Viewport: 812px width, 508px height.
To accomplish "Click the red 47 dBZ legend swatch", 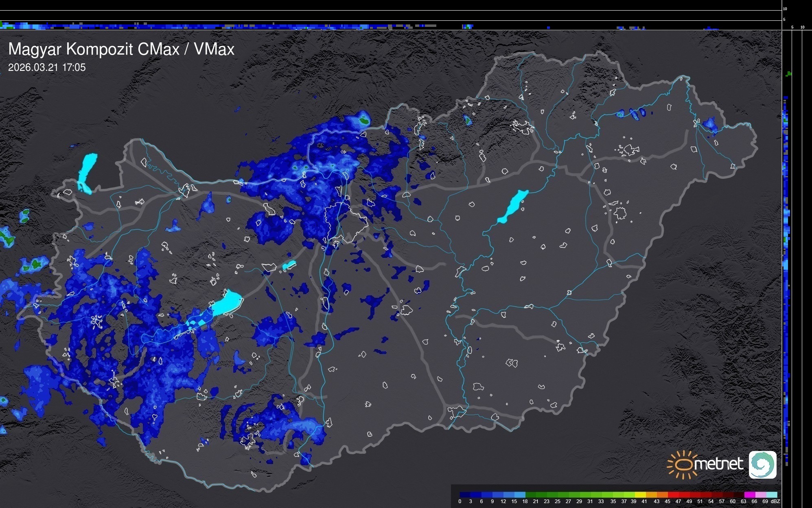I will pyautogui.click(x=676, y=495).
